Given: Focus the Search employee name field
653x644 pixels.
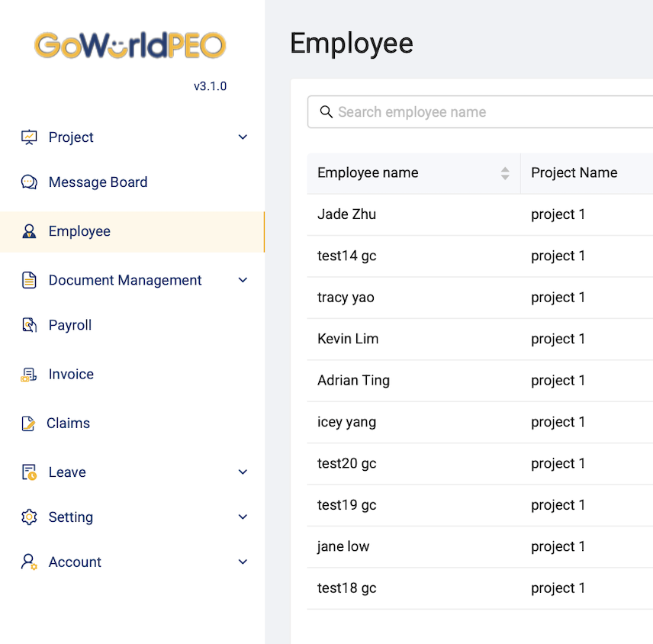Looking at the screenshot, I should pos(488,112).
